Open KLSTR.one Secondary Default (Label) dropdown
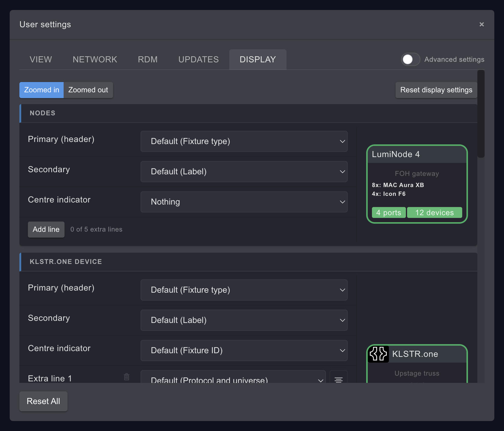Viewport: 504px width, 431px height. [244, 320]
